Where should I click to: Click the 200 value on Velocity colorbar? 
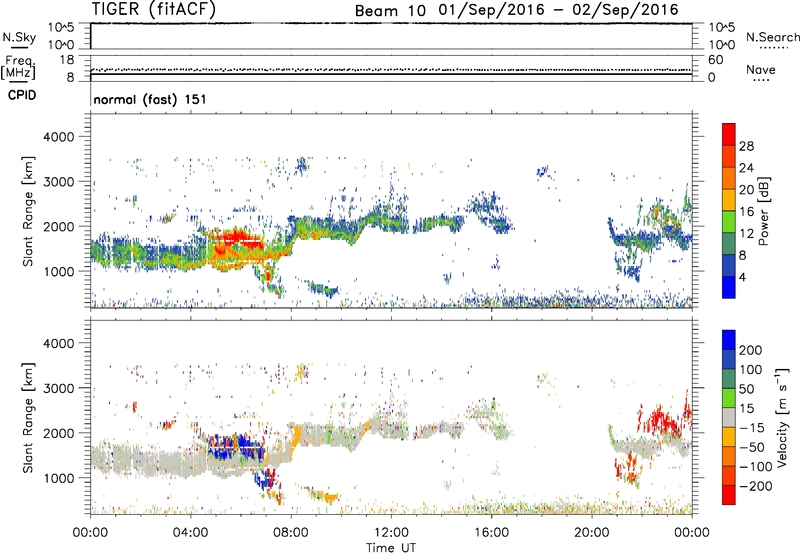coord(751,350)
